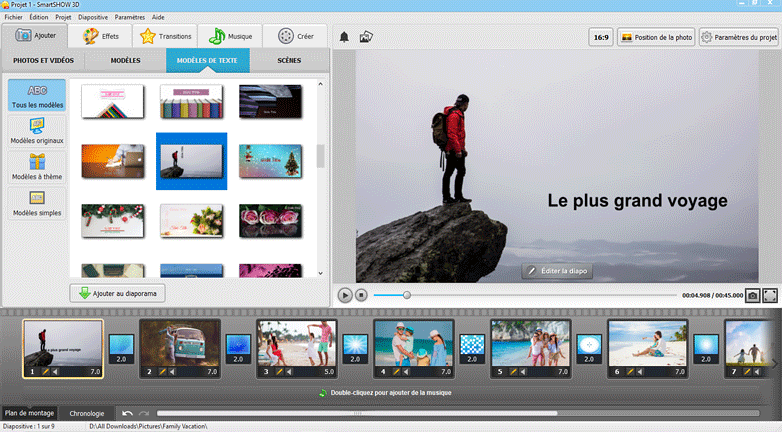
Task: Click the undo arrow icon
Action: pos(127,413)
